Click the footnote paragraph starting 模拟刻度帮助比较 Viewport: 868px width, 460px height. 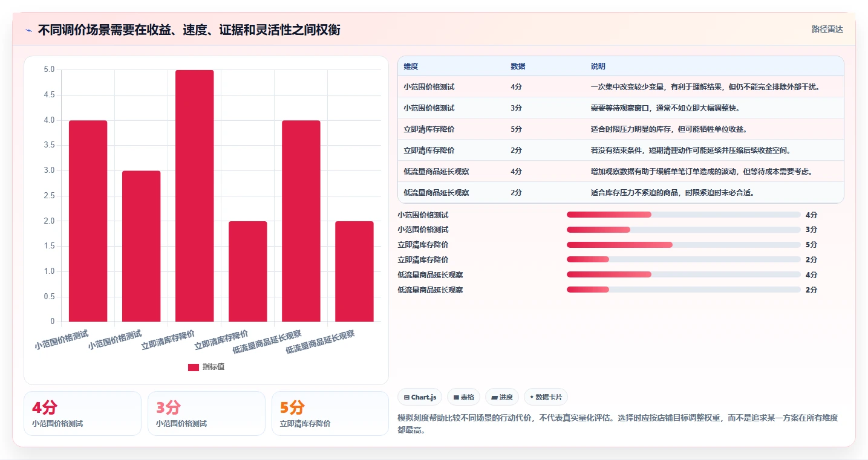(x=618, y=424)
